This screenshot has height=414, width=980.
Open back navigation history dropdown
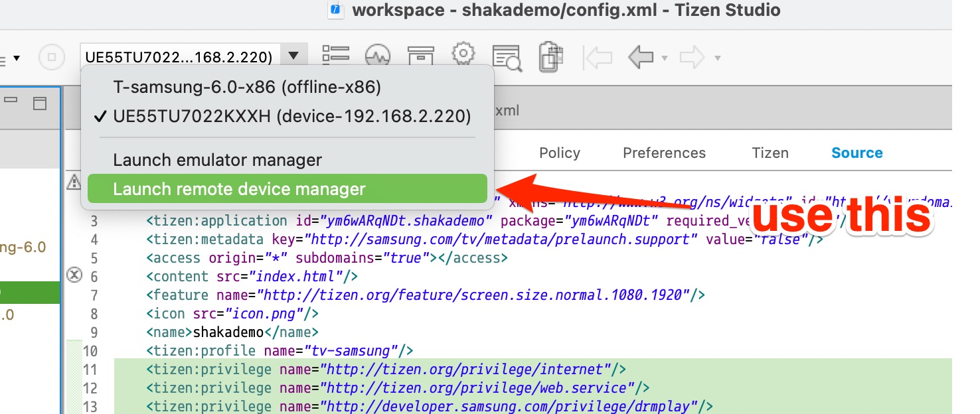click(665, 58)
